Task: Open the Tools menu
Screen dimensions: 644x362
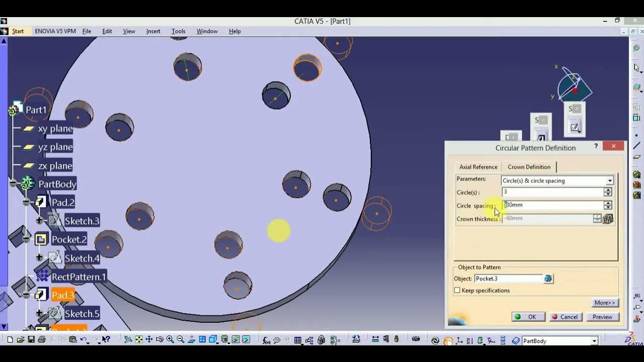Action: pos(178,31)
